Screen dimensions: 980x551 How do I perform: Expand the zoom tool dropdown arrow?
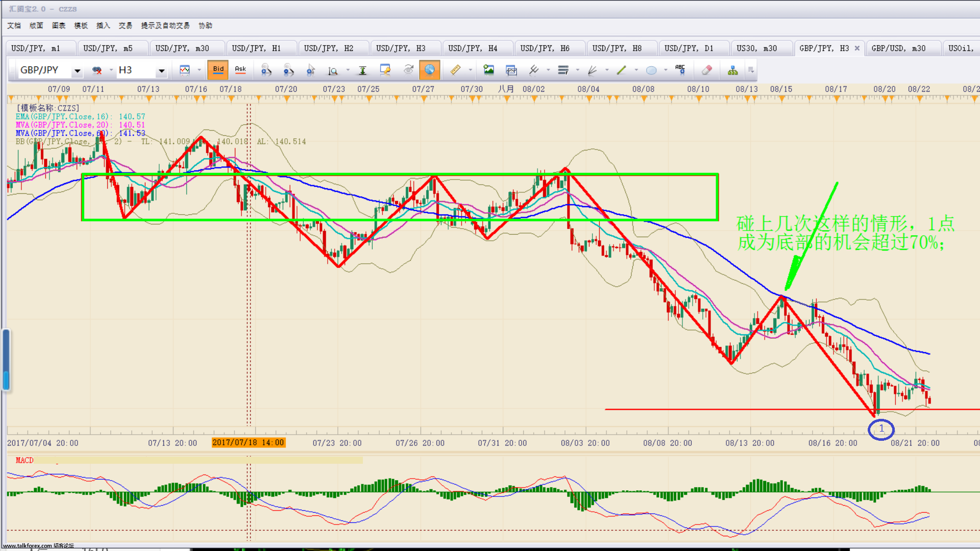coord(348,70)
